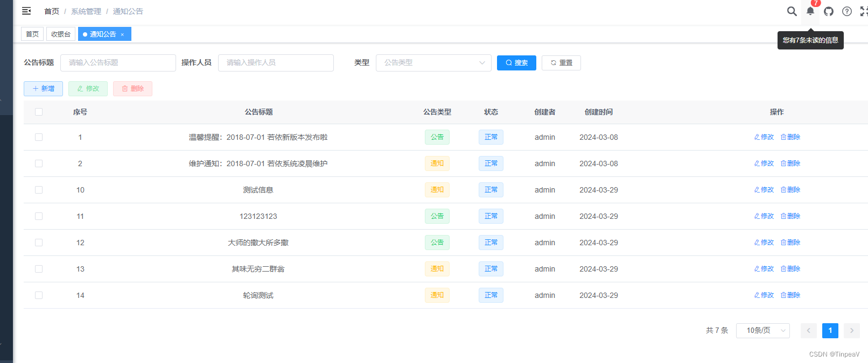The height and width of the screenshot is (363, 868).
Task: Click 修改 for row 维护通知
Action: (x=764, y=163)
